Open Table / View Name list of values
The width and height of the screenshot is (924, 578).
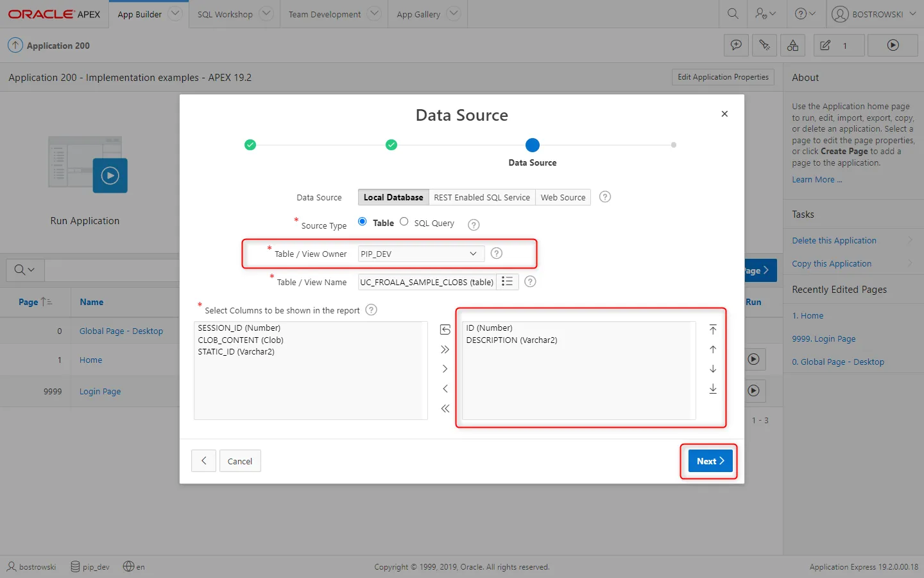click(x=507, y=282)
